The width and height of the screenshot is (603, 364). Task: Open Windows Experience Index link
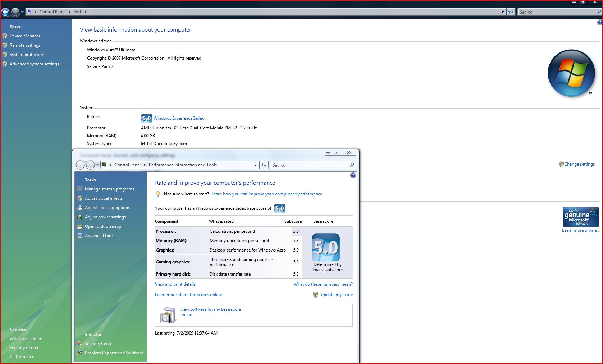(178, 118)
